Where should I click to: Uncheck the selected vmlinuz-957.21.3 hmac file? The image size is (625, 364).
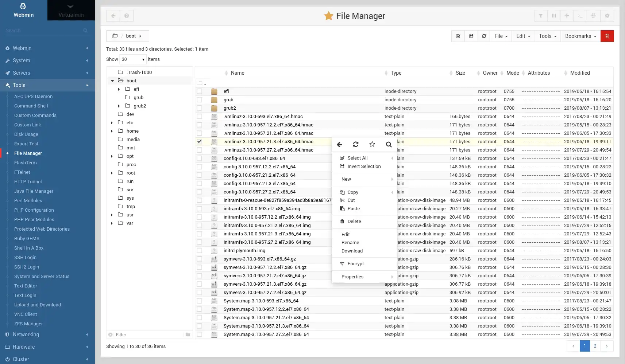pyautogui.click(x=199, y=142)
